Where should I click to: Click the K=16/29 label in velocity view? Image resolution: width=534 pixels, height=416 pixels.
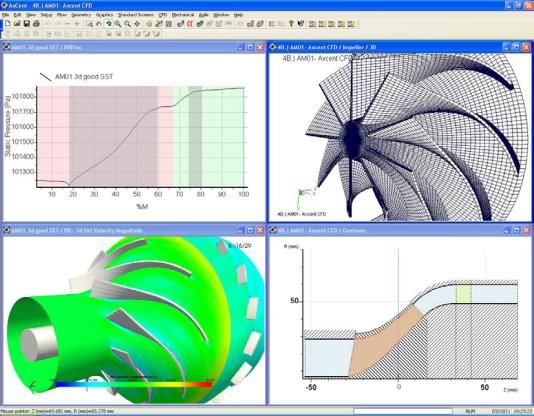pyautogui.click(x=240, y=245)
